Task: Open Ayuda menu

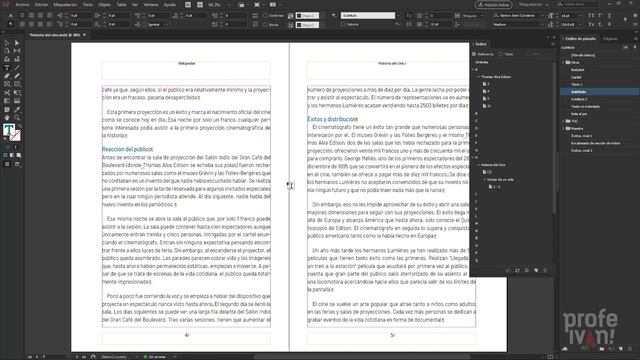Action: [x=170, y=4]
